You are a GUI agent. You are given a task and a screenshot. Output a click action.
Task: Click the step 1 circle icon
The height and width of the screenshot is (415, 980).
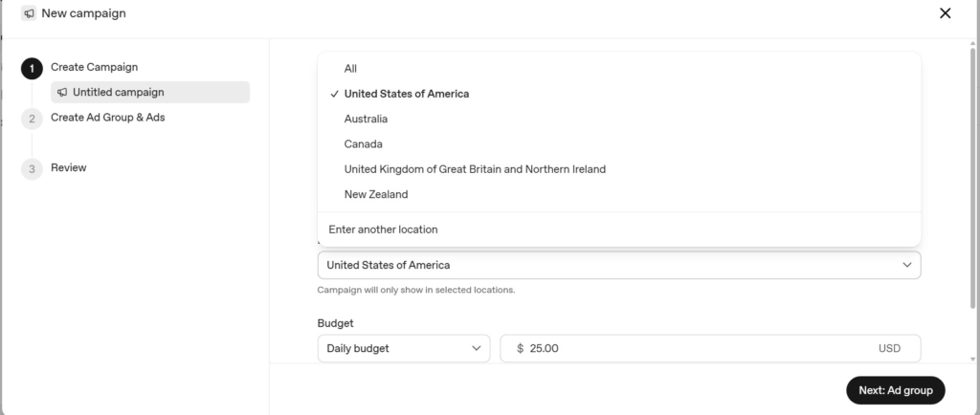(32, 69)
